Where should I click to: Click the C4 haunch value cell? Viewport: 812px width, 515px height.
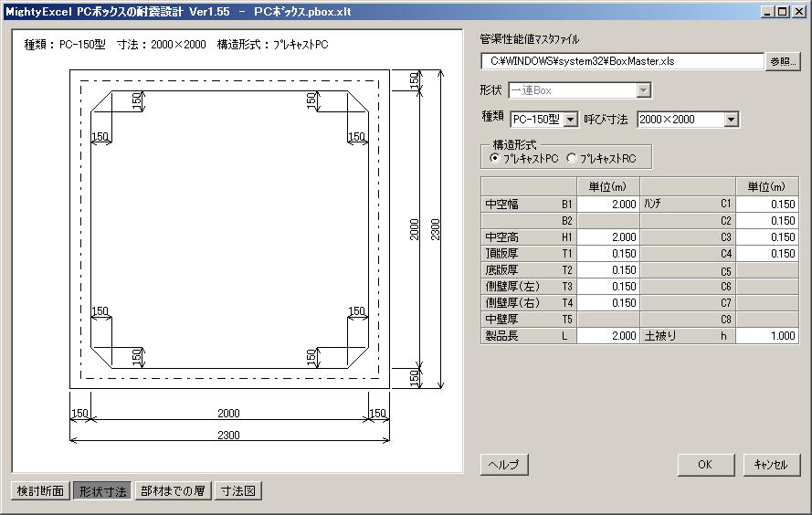point(767,254)
